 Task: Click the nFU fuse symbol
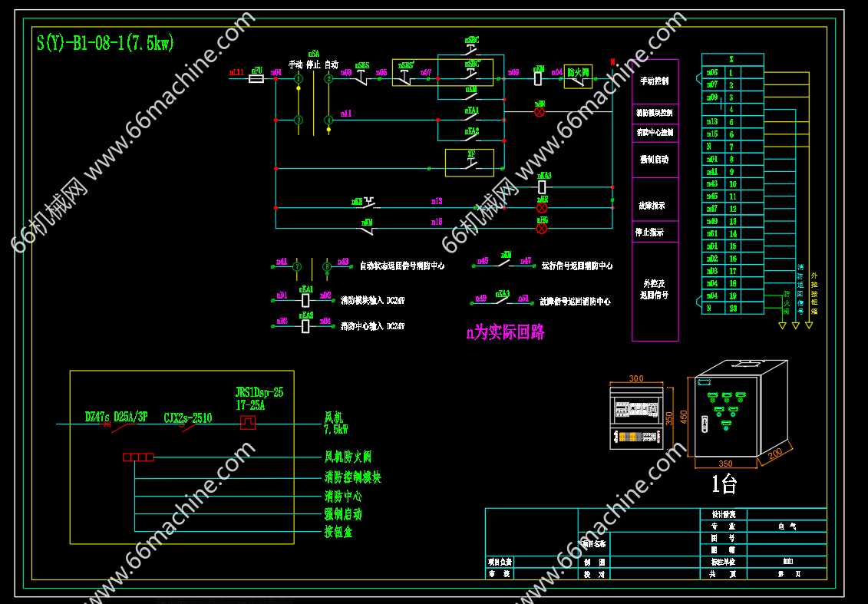click(x=257, y=78)
